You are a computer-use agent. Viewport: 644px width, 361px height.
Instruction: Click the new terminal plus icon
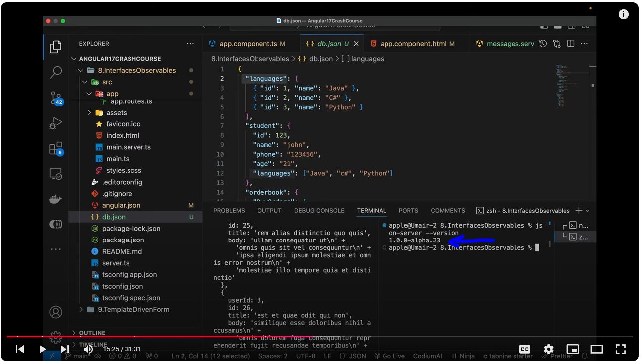579,211
